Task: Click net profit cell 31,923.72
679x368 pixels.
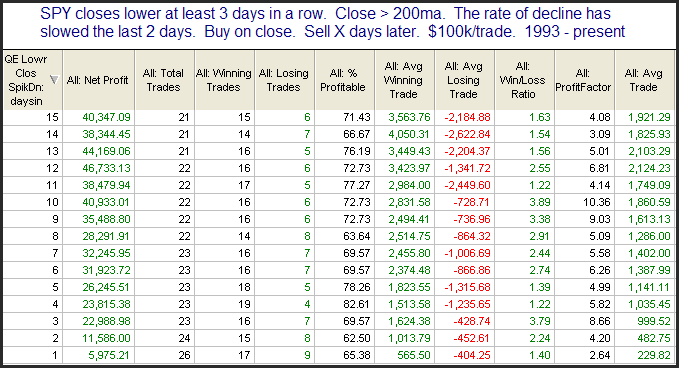Action: tap(107, 270)
